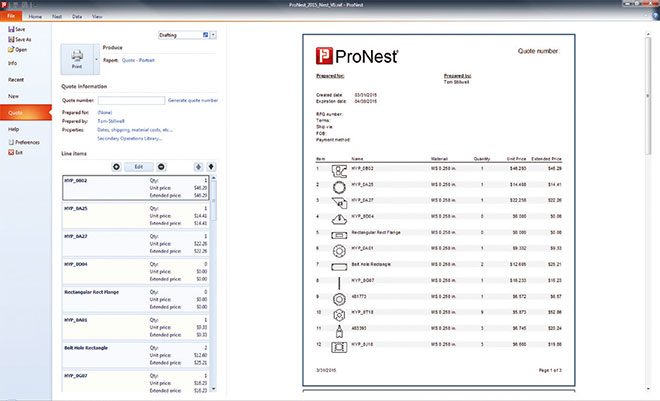Click the Save As icon
660x401 pixels.
(x=11, y=39)
